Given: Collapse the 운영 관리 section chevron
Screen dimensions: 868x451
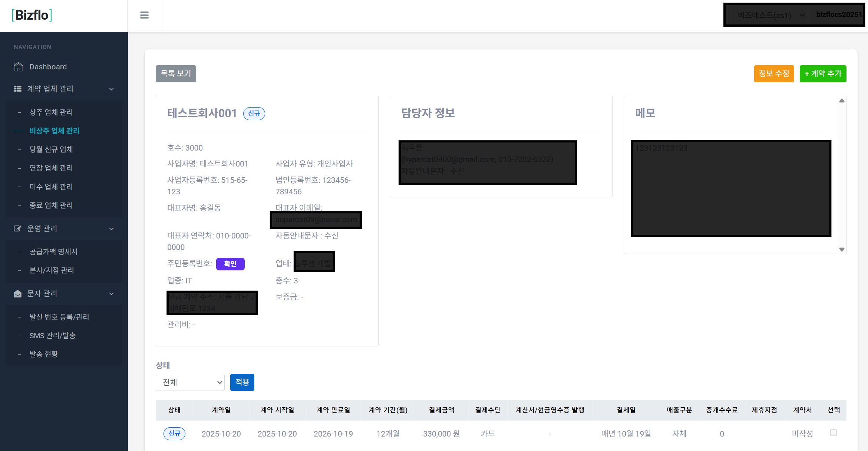Looking at the screenshot, I should coord(111,229).
